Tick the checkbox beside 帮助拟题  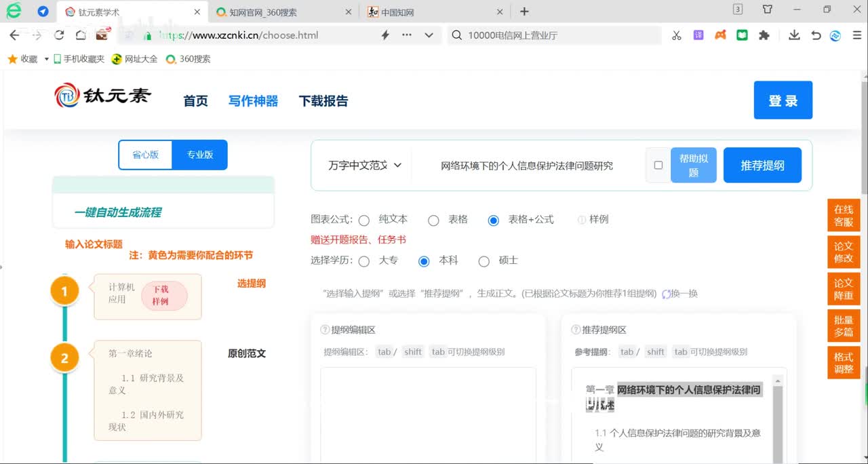658,165
